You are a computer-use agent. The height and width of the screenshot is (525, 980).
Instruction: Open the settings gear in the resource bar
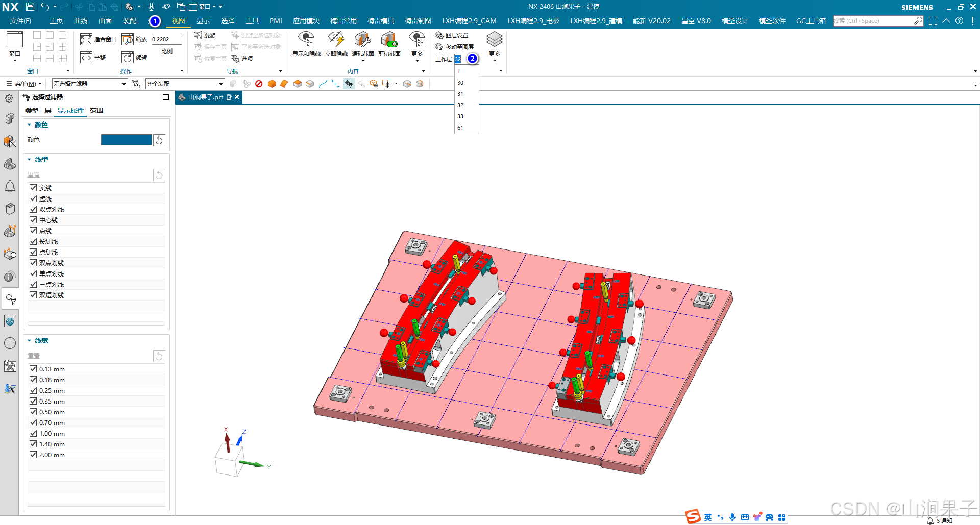point(9,98)
